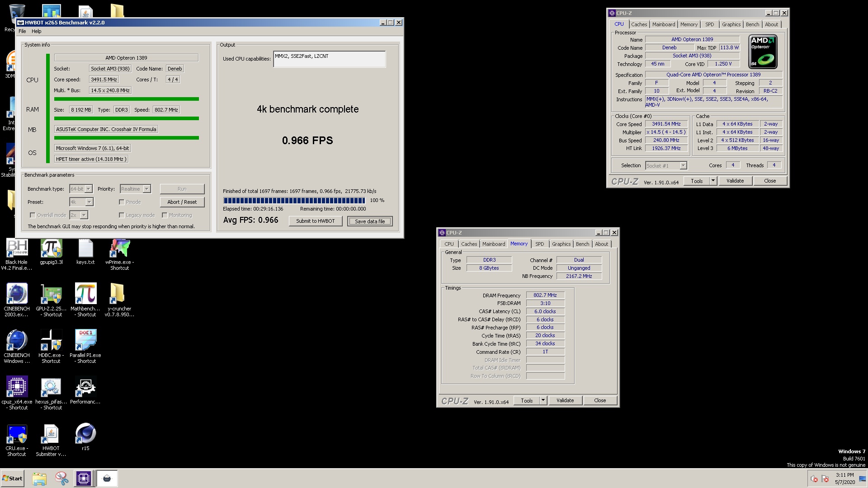
Task: Toggle Monitoring checkbox
Action: coord(165,215)
